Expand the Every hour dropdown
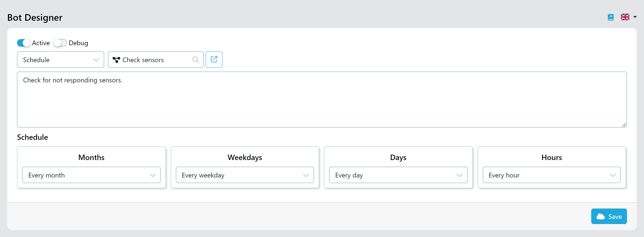Image resolution: width=644 pixels, height=237 pixels. coord(552,175)
